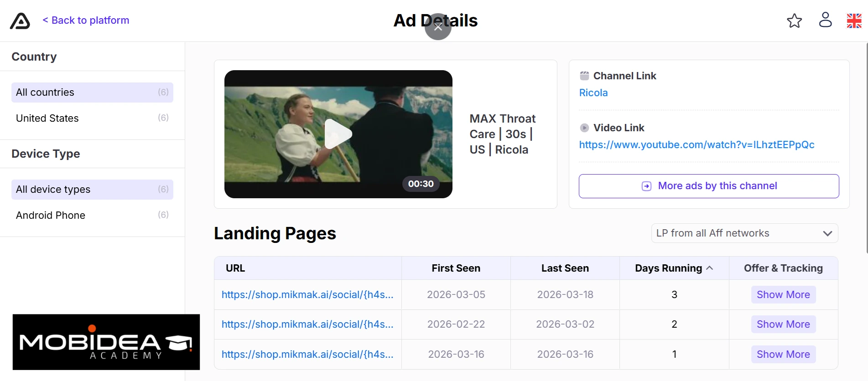Viewport: 868px width, 381px height.
Task: Click the Last Seen column header
Action: coord(565,268)
